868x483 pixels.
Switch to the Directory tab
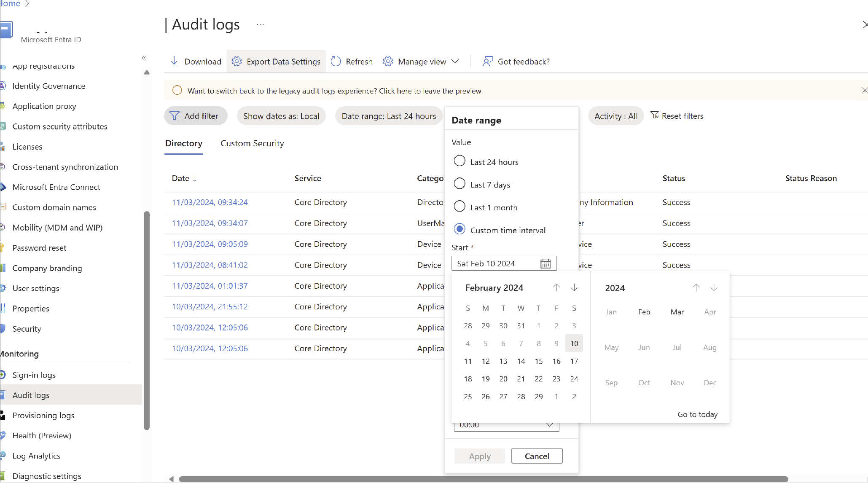183,143
